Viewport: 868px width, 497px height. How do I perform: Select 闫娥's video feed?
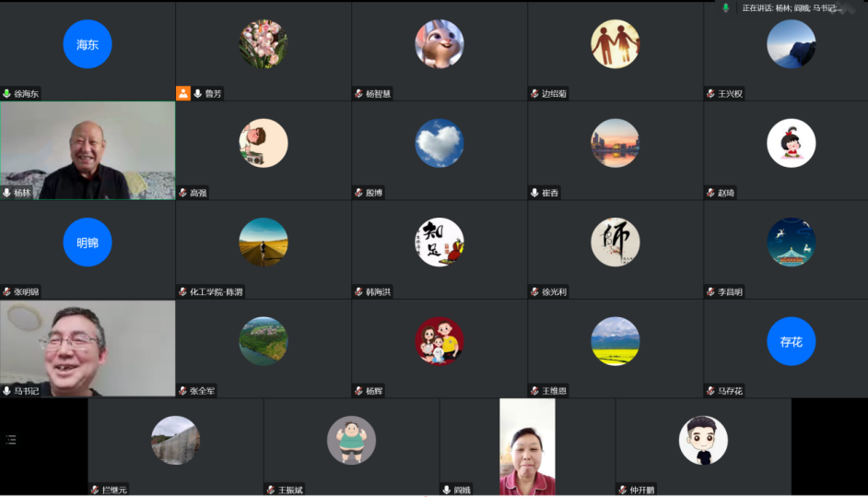528,446
